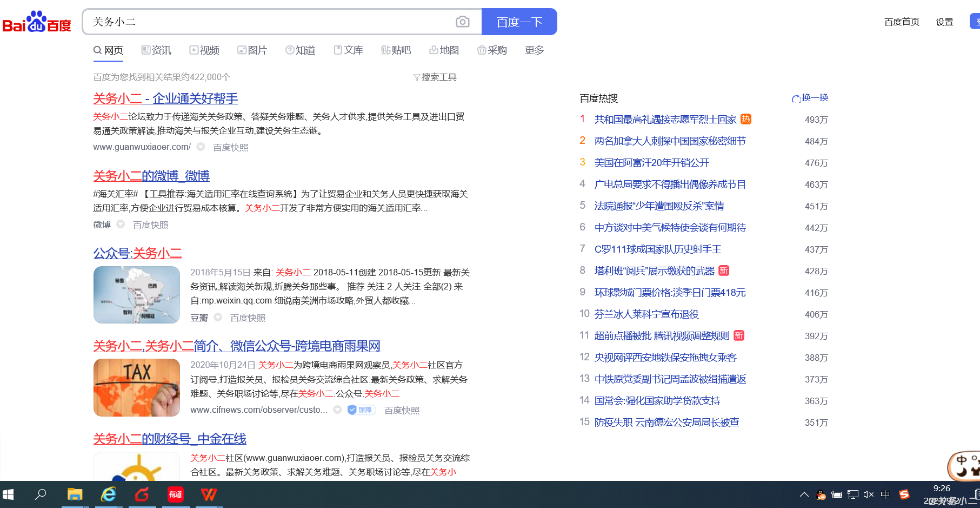The image size is (980, 508).
Task: Open result 公众号:关务小二
Action: coord(137,253)
